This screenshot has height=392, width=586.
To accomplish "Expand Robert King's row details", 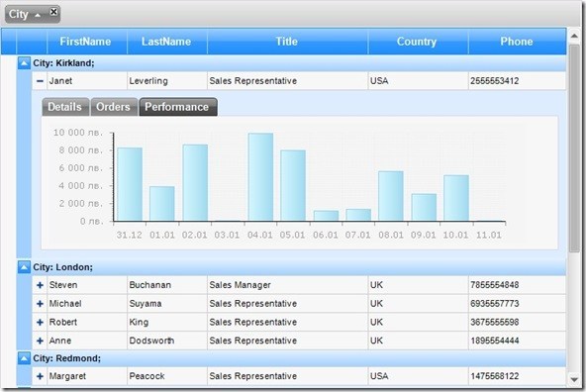I will 40,322.
